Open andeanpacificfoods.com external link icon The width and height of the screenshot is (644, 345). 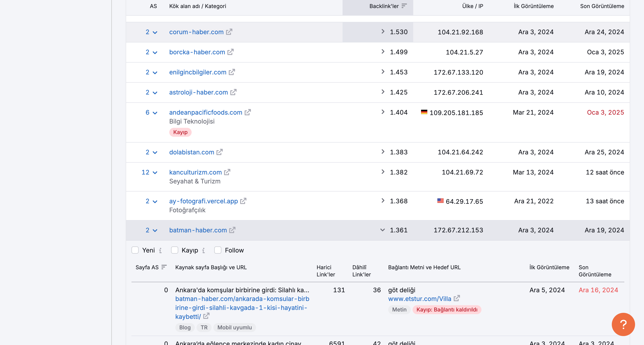[x=248, y=112]
